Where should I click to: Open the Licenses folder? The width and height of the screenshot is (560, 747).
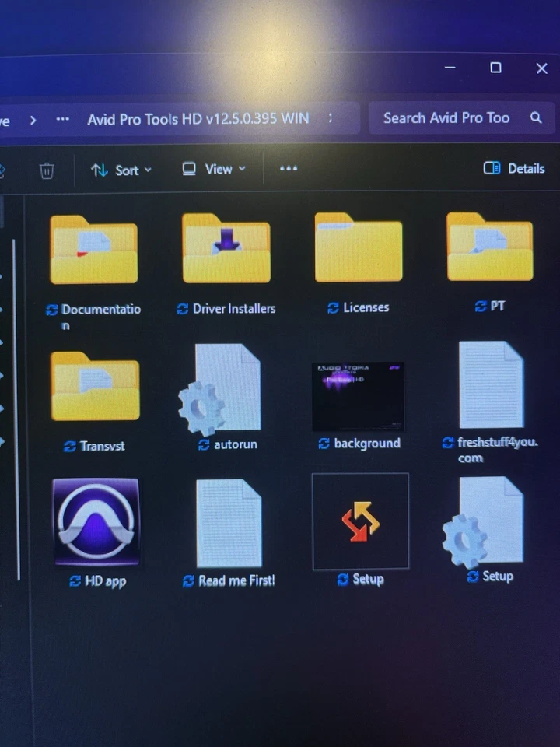click(x=358, y=247)
